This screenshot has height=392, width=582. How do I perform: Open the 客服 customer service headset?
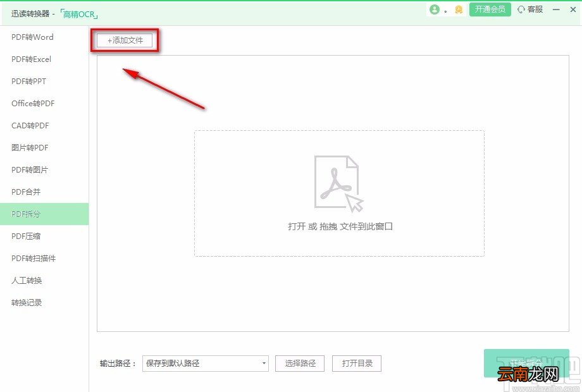point(530,9)
